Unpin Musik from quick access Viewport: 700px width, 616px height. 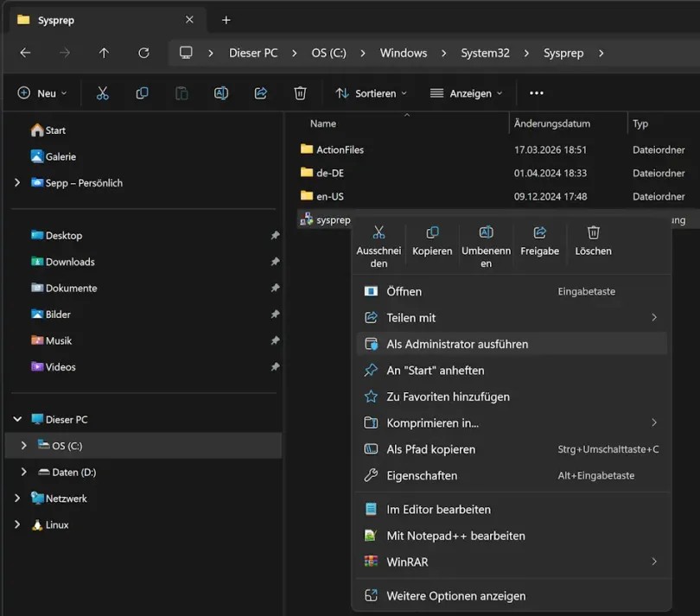point(275,340)
